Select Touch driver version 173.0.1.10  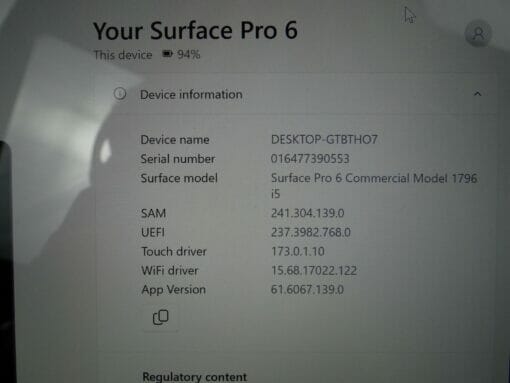click(x=298, y=251)
